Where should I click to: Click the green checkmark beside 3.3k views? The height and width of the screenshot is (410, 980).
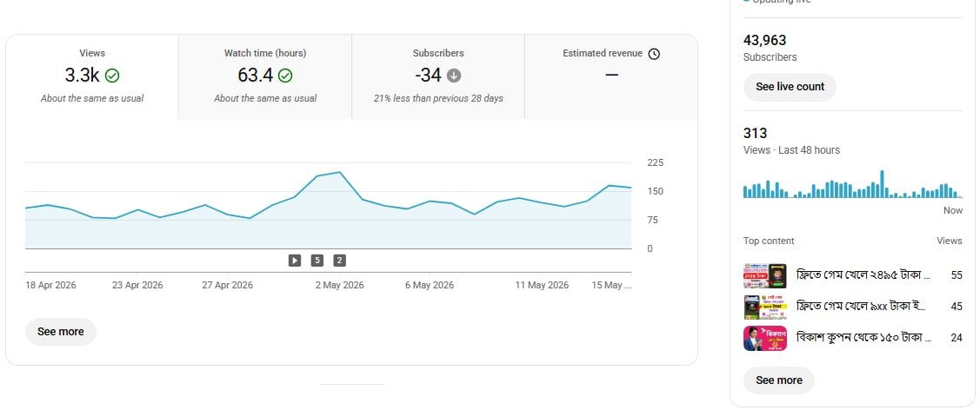point(112,76)
